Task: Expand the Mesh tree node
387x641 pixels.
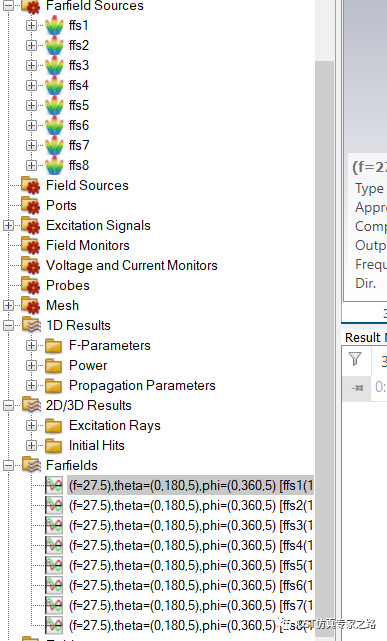Action: pos(8,306)
